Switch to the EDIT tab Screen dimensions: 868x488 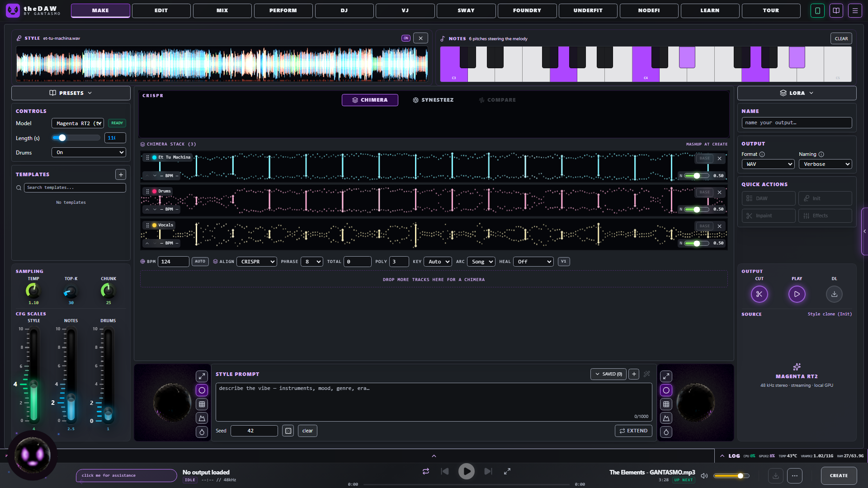tap(161, 10)
